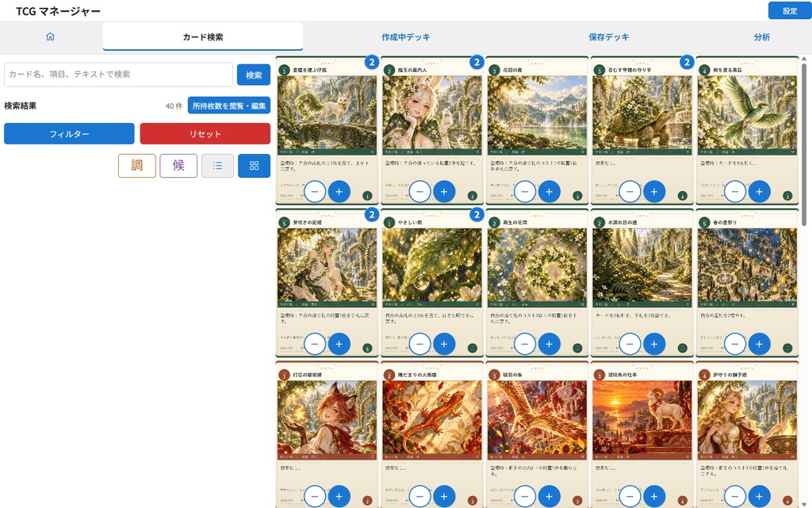Open the 分析 tab
Screen dimensions: 812x508
[762, 37]
